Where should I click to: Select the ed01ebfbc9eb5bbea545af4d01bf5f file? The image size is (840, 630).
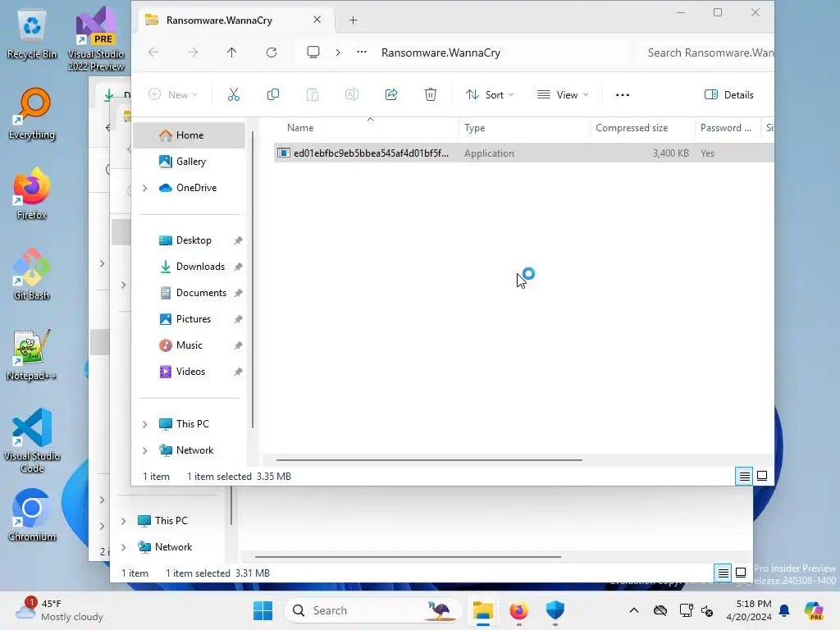pyautogui.click(x=523, y=153)
